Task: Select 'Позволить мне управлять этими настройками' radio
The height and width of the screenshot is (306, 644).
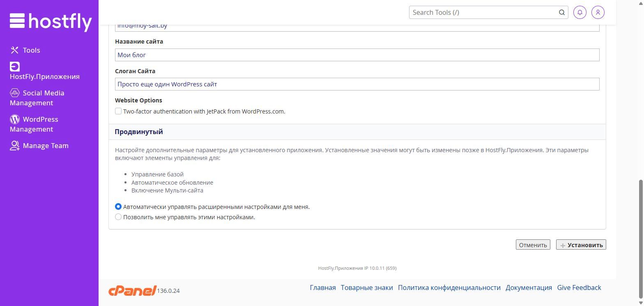Action: 118,217
